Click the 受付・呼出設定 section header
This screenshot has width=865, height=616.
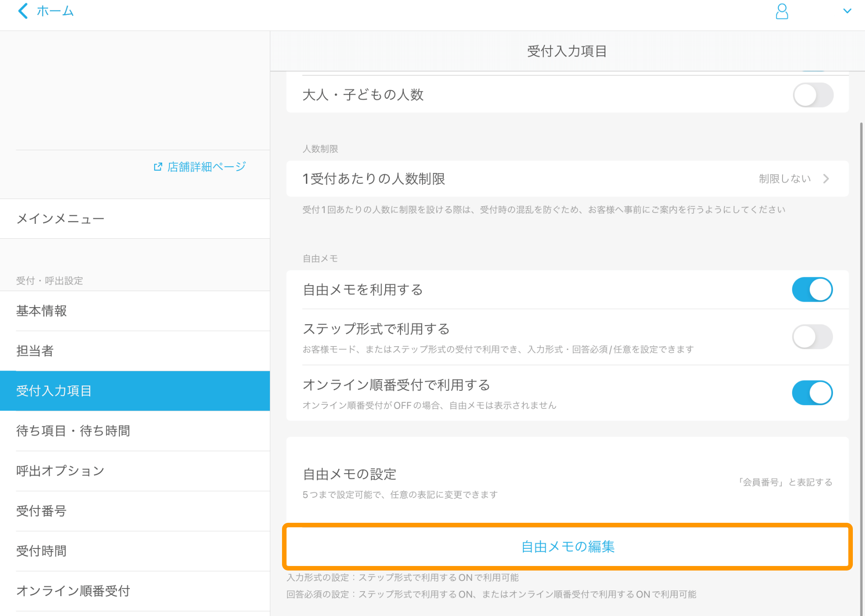point(50,281)
